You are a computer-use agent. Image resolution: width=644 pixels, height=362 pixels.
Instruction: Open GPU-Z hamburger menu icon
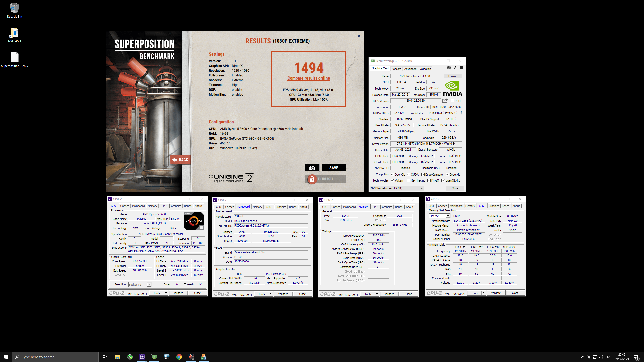point(461,67)
